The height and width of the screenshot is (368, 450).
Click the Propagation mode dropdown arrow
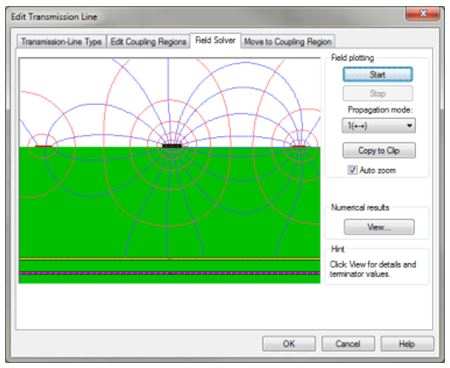409,126
